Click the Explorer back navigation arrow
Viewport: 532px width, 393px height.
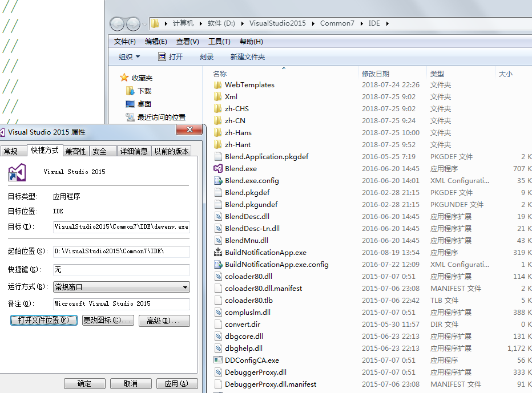coord(117,24)
